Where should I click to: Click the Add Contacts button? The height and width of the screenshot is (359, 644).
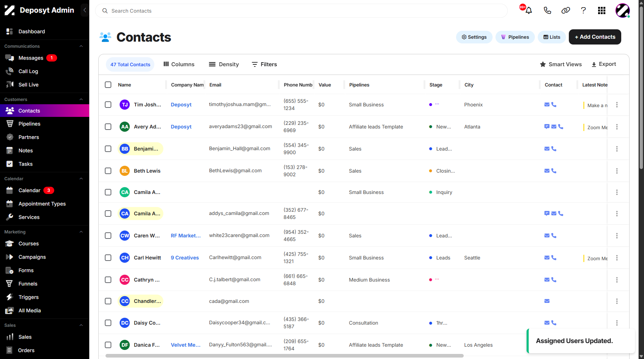tap(595, 37)
